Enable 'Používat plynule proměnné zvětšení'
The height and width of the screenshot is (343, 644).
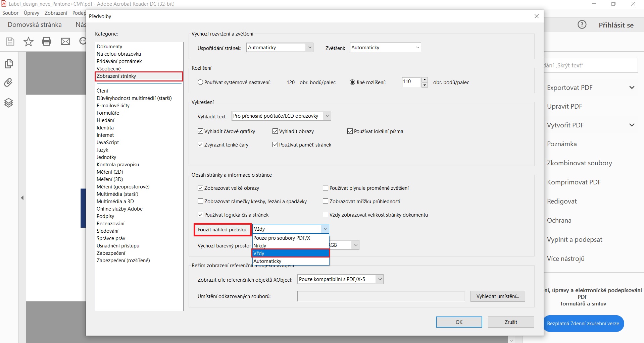[x=325, y=188]
